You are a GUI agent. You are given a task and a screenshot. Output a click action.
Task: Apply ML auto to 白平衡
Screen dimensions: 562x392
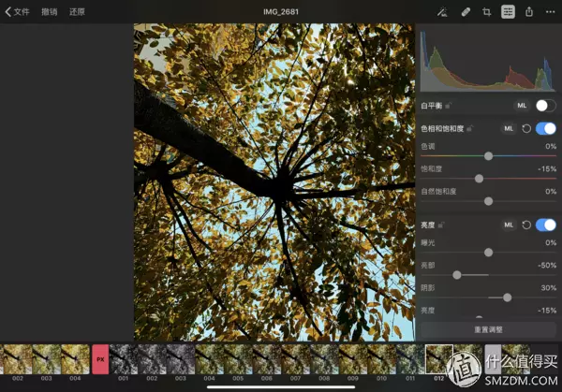click(522, 106)
